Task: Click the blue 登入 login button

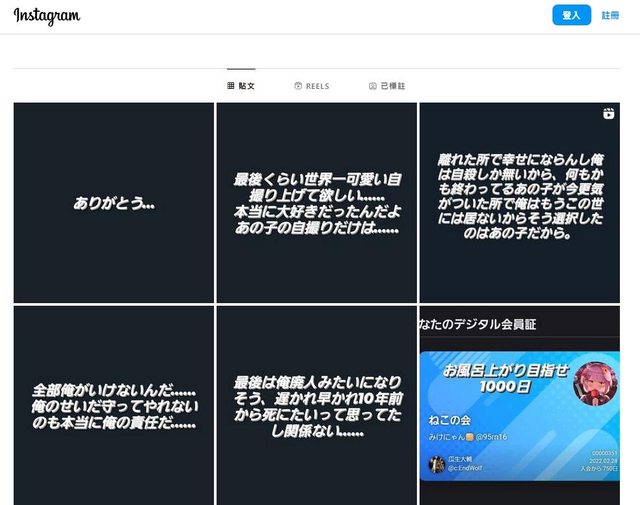Action: [x=571, y=15]
